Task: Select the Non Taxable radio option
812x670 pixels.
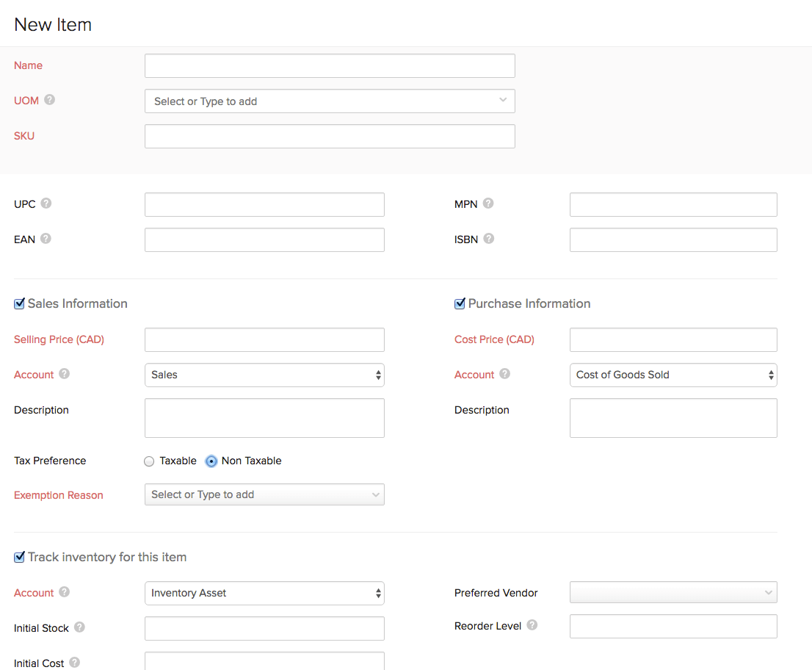Action: [x=211, y=461]
